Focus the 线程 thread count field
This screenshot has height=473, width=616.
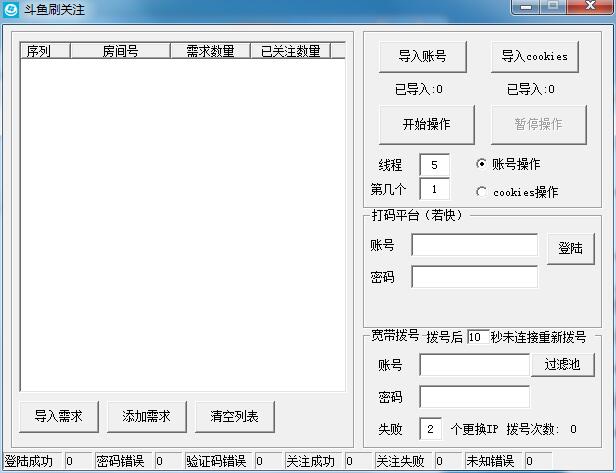tap(434, 165)
